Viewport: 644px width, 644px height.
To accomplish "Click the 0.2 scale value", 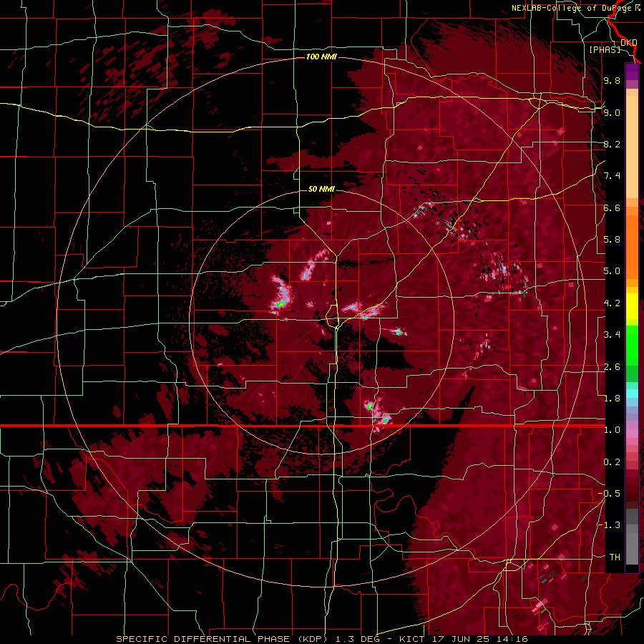I will click(x=612, y=462).
